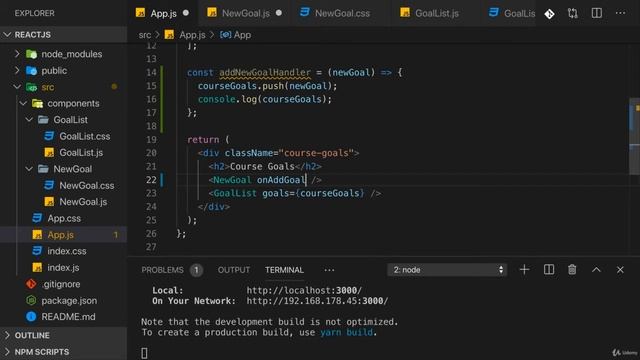Image resolution: width=640 pixels, height=360 pixels.
Task: Open App.css in the explorer tree
Action: [x=63, y=218]
